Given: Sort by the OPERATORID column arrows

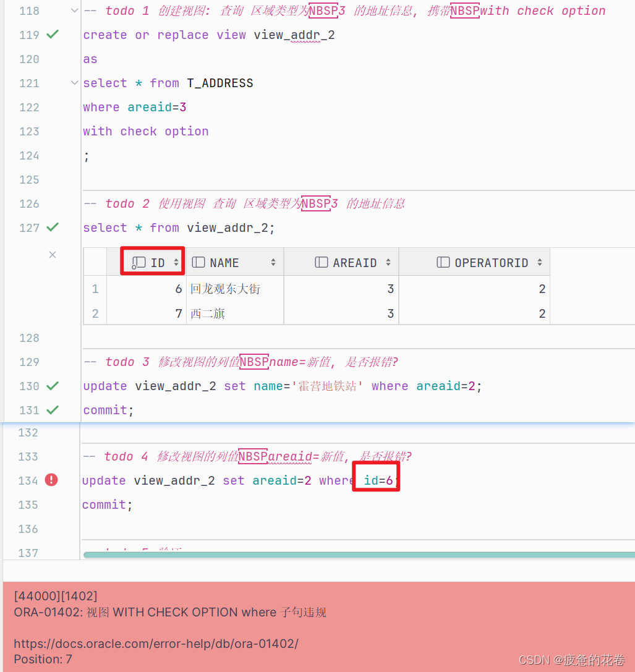Looking at the screenshot, I should point(540,262).
